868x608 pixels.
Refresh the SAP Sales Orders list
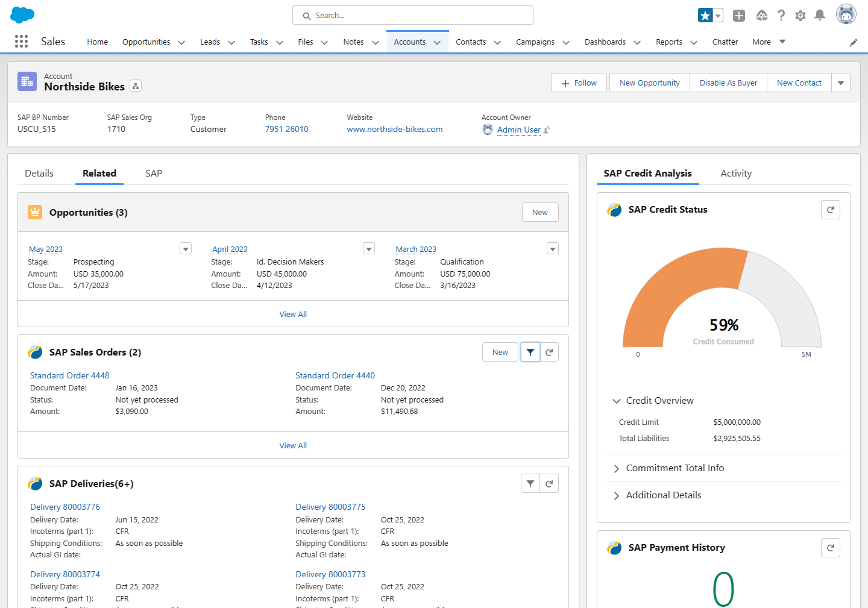point(549,352)
